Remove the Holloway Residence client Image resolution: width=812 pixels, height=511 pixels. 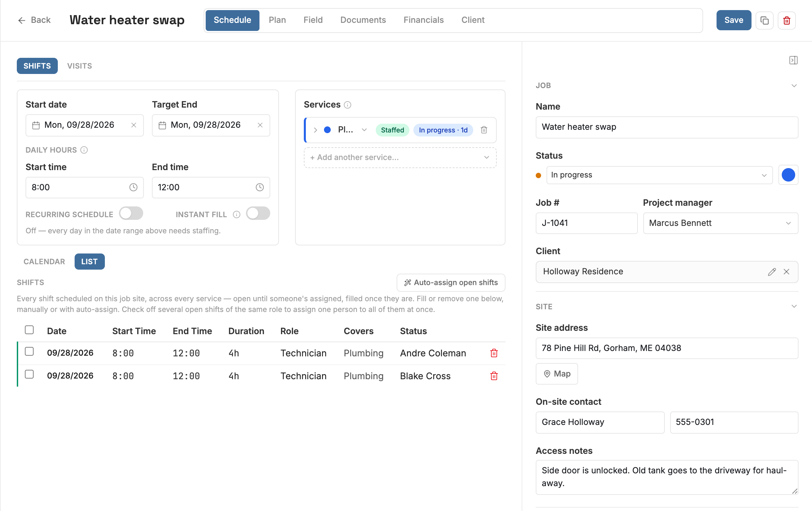tap(786, 272)
